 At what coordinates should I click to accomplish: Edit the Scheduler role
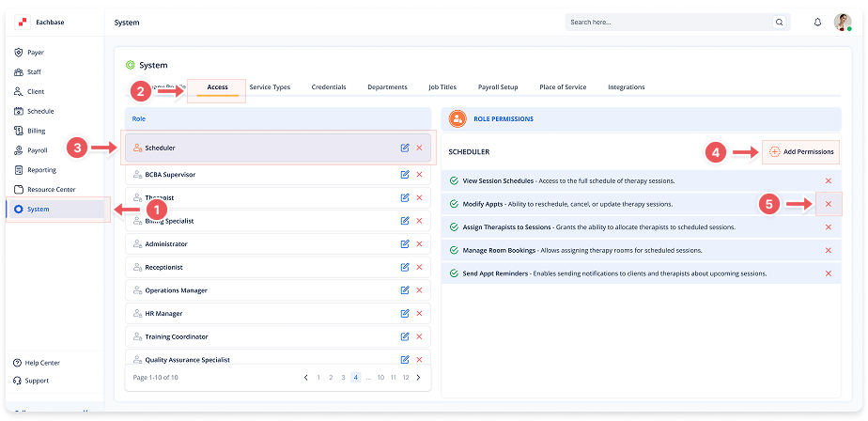[x=404, y=148]
